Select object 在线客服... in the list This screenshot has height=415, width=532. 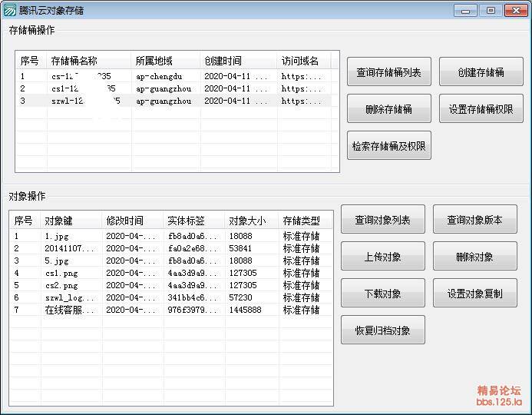171,310
